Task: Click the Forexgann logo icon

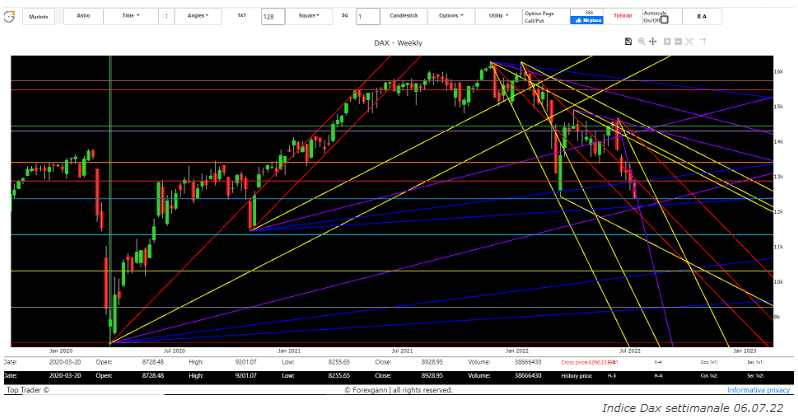Action: click(9, 17)
